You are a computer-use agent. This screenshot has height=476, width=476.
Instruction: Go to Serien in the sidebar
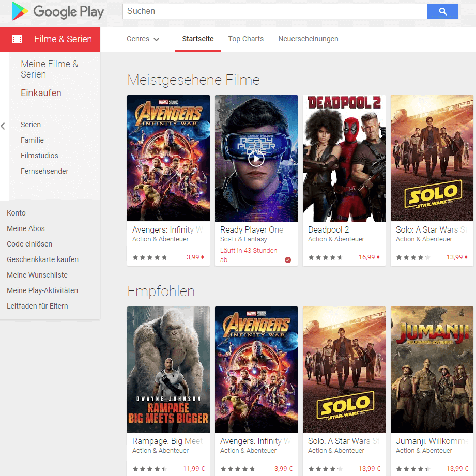[30, 125]
